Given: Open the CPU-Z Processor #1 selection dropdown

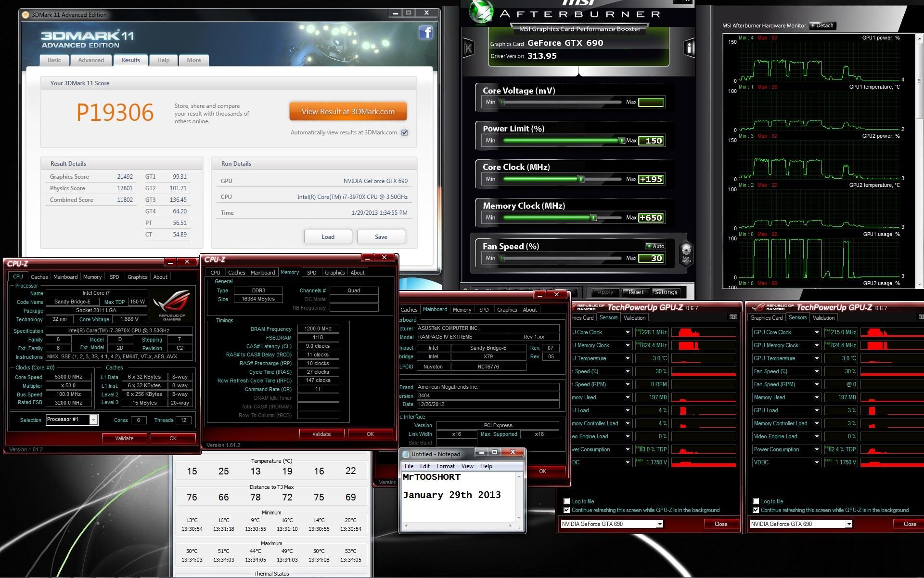Looking at the screenshot, I should click(93, 420).
